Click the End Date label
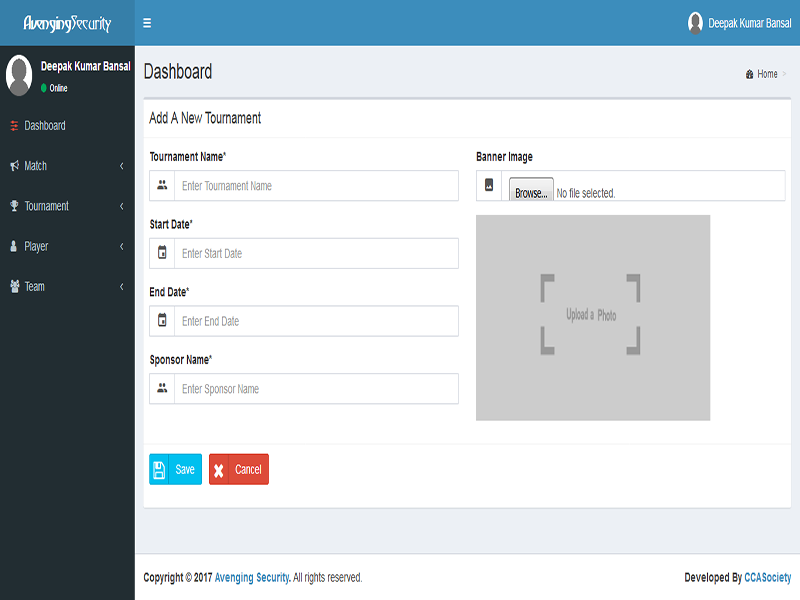Viewport: 800px width, 600px height. [x=169, y=292]
